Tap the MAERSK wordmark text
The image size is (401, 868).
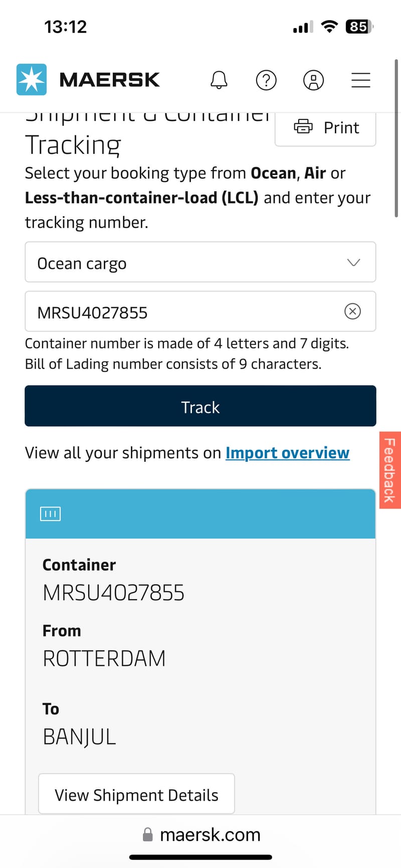109,80
